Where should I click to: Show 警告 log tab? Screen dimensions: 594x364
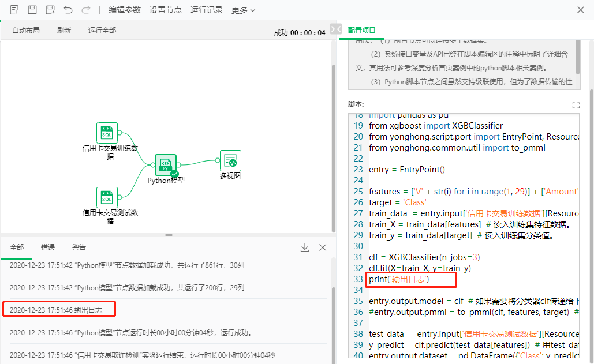coord(79,247)
